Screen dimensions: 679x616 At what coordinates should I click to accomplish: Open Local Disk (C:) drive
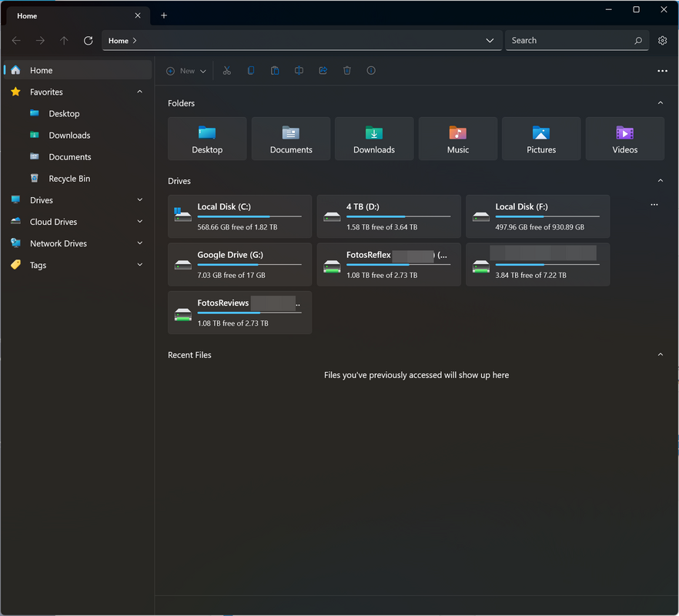[x=240, y=216]
